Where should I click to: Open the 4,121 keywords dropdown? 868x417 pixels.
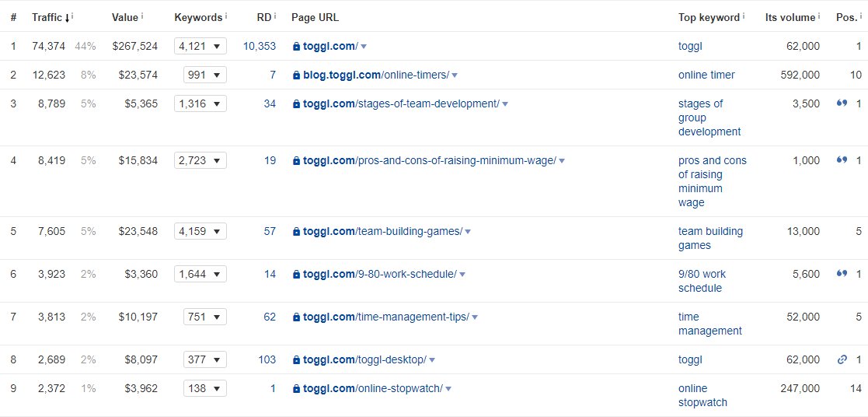pos(200,46)
